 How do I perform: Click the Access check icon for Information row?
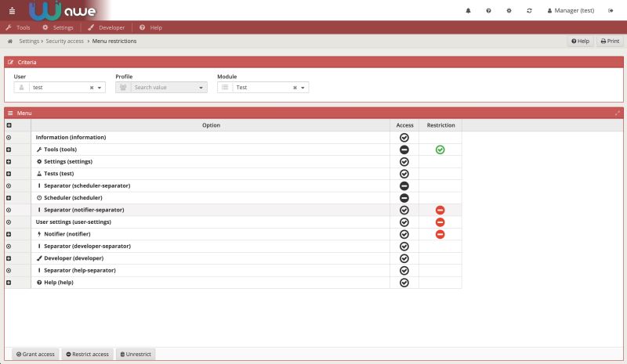[x=404, y=138]
